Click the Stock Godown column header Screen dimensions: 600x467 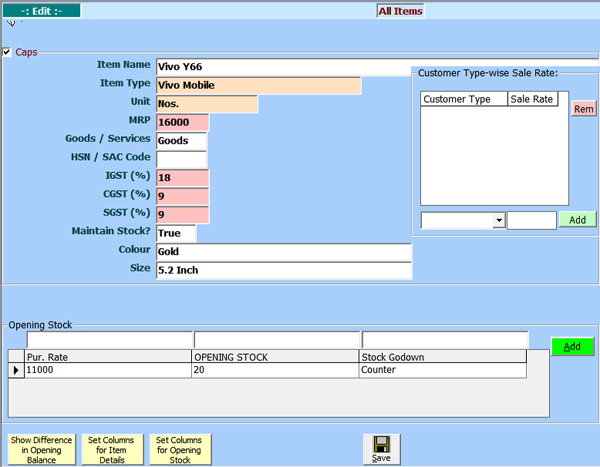[x=443, y=357]
